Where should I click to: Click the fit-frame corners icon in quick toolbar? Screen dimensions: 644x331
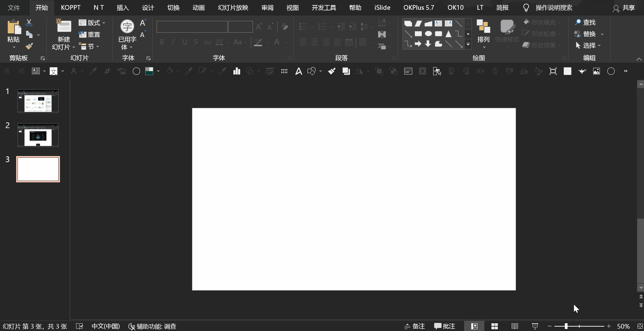[553, 71]
